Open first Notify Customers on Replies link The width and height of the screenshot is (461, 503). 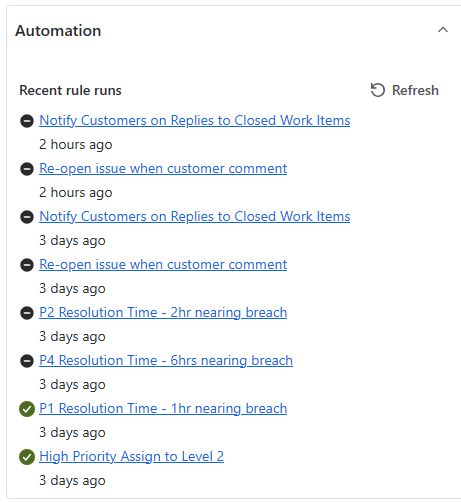tap(195, 120)
